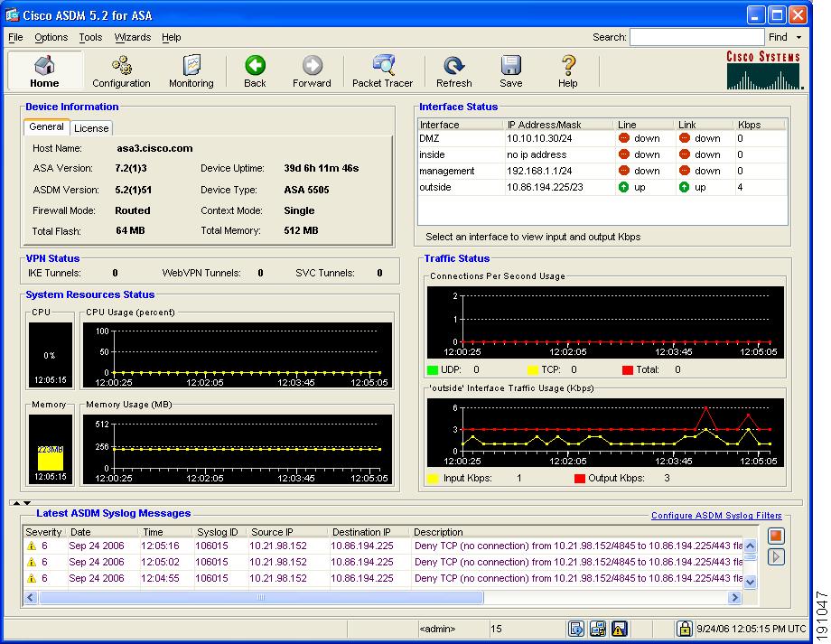Click the Syslog ID column header
Screen dimensions: 831x644
click(x=218, y=532)
